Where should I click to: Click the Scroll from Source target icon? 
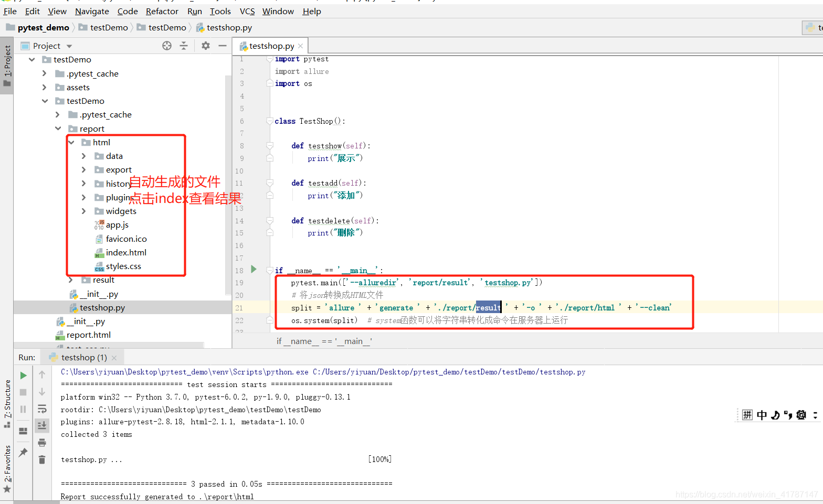(x=167, y=46)
